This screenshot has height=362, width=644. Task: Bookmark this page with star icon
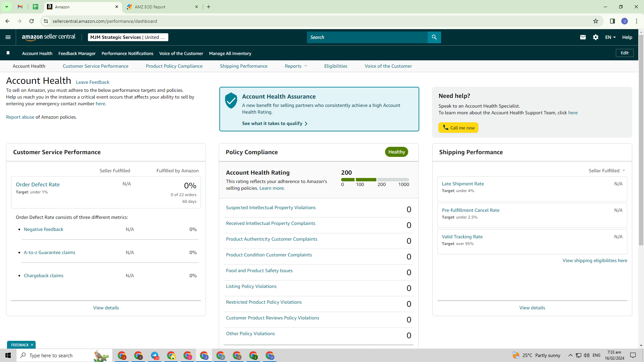596,21
